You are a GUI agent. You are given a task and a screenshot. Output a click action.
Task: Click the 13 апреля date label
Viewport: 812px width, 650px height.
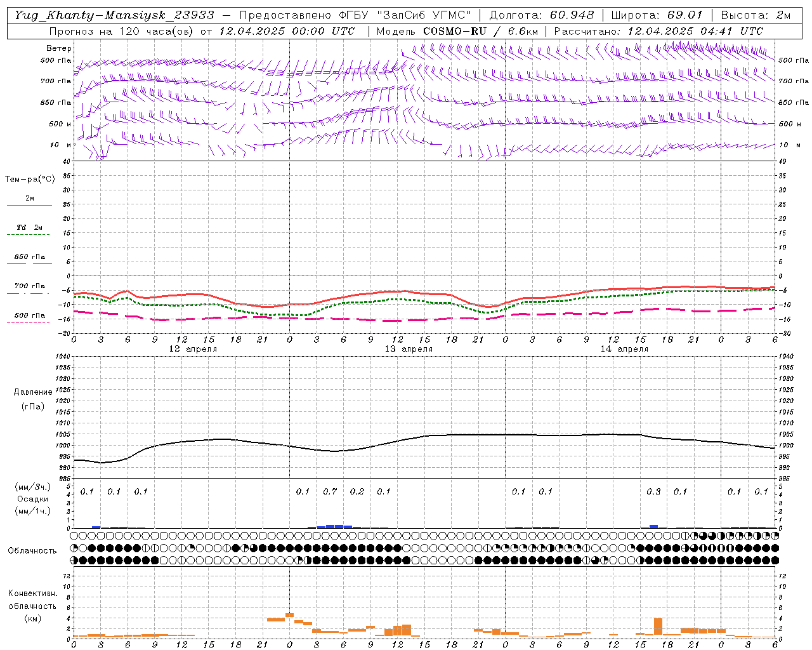[x=409, y=349]
